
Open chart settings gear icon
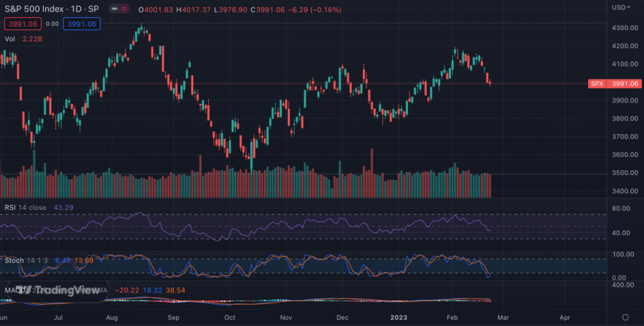625,317
